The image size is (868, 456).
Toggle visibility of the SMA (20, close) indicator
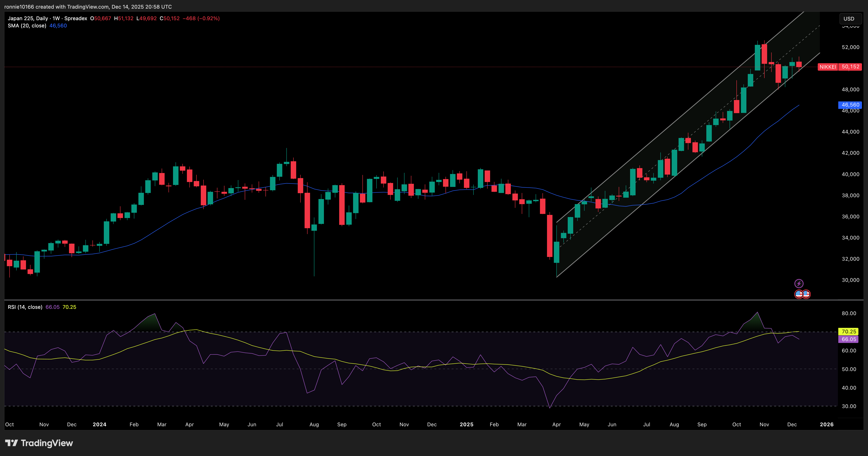click(27, 26)
